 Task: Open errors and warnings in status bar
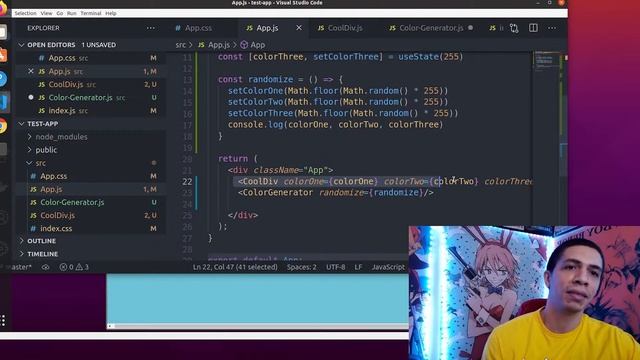pyautogui.click(x=74, y=267)
